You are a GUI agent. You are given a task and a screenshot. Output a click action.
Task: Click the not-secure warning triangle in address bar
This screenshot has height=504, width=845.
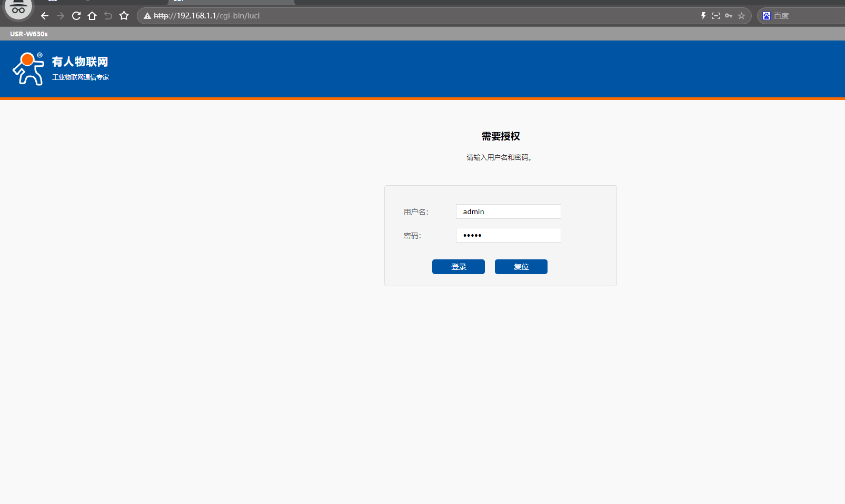(x=147, y=16)
